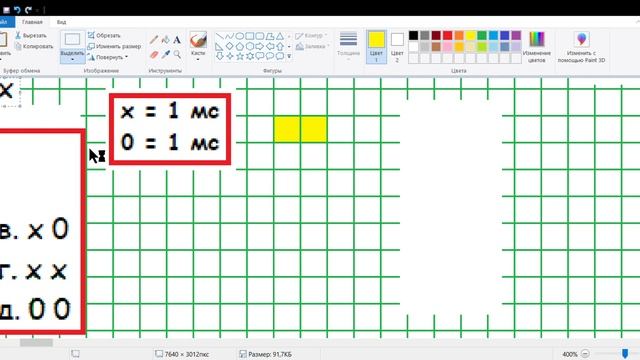Pick the pink color swatch

coord(448,47)
